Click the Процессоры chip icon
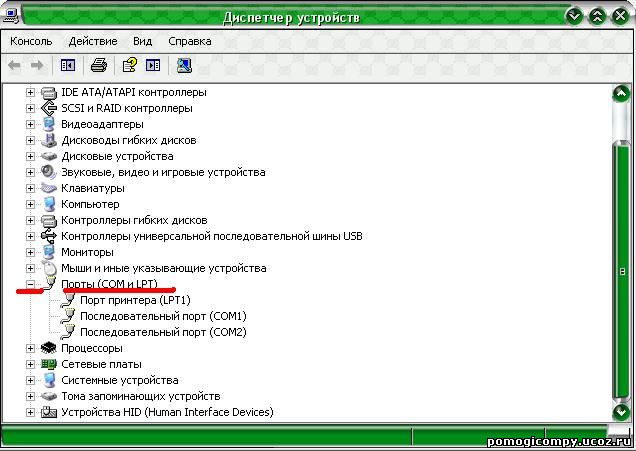This screenshot has width=636, height=451. tap(49, 348)
